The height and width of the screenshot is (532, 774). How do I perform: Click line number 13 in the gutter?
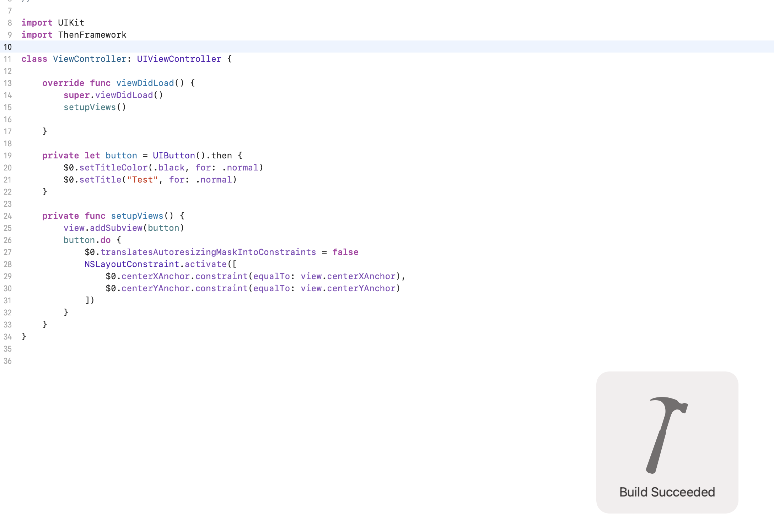coord(8,83)
